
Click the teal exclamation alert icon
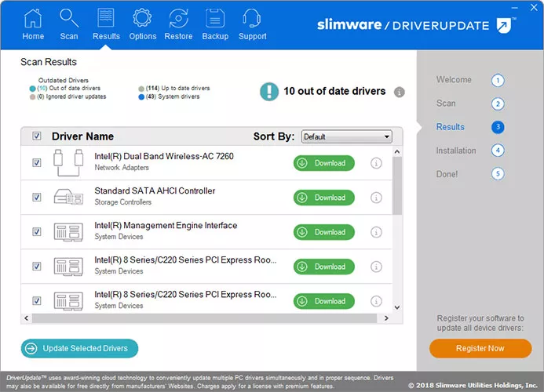(269, 92)
